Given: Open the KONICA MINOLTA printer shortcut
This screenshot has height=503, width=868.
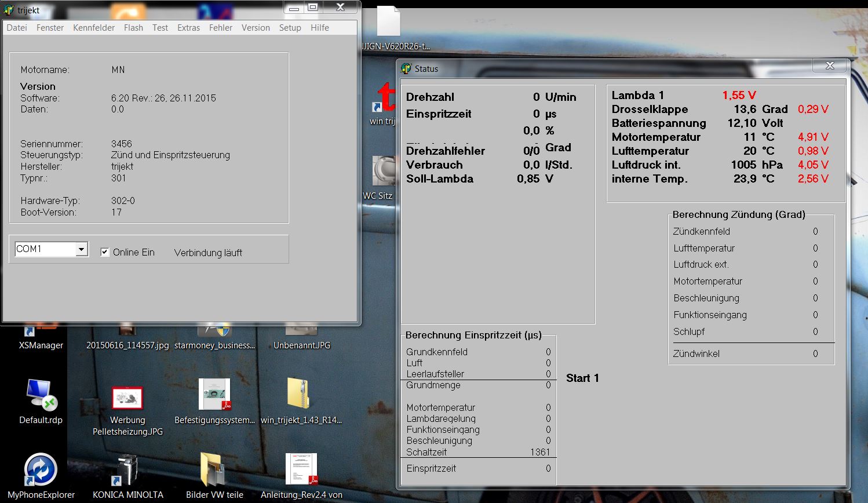Looking at the screenshot, I should tap(127, 470).
